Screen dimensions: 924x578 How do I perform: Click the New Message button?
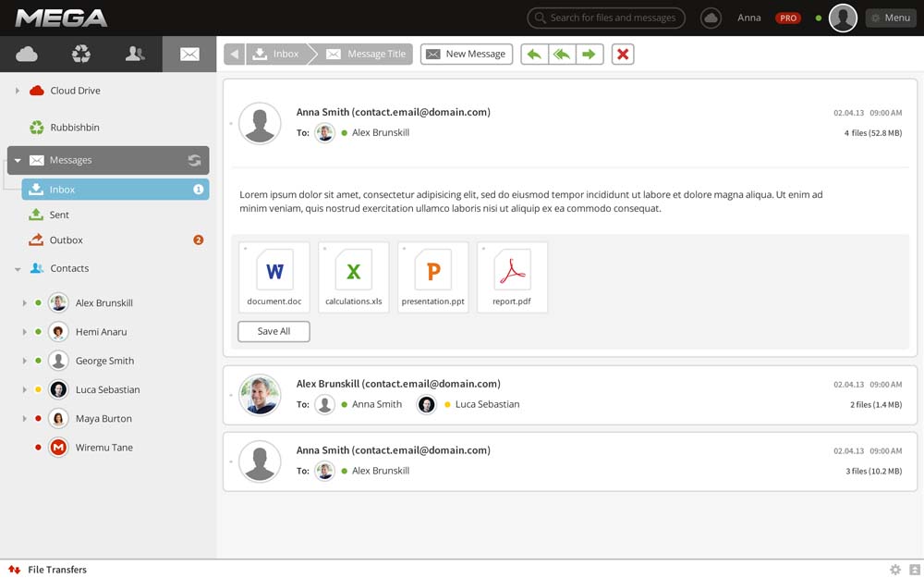466,55
